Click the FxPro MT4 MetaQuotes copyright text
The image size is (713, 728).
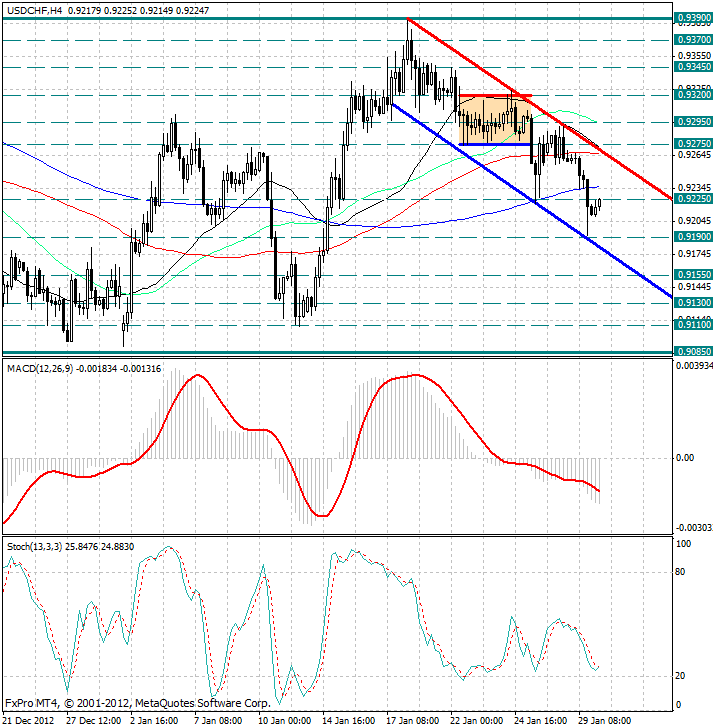point(137,703)
